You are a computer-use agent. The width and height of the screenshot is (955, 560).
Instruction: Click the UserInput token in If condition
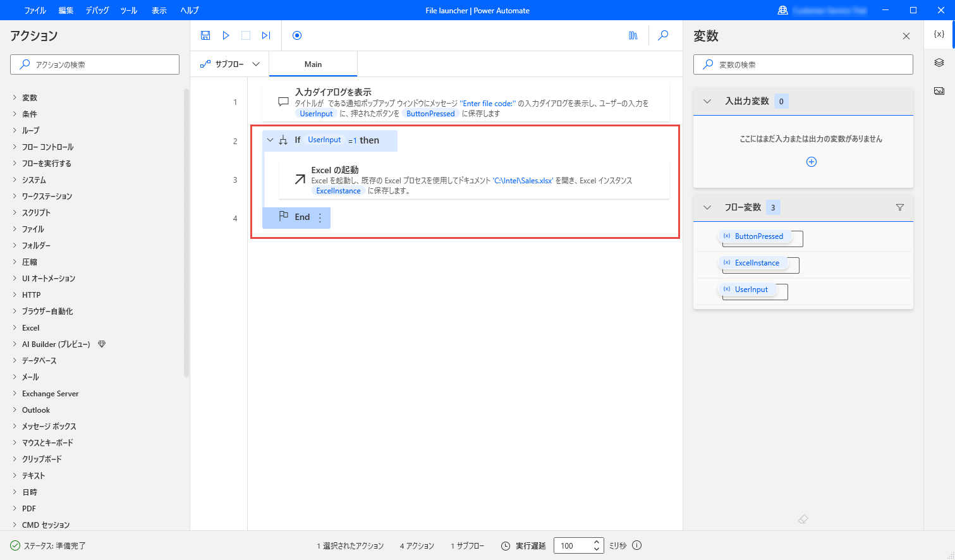click(x=324, y=140)
